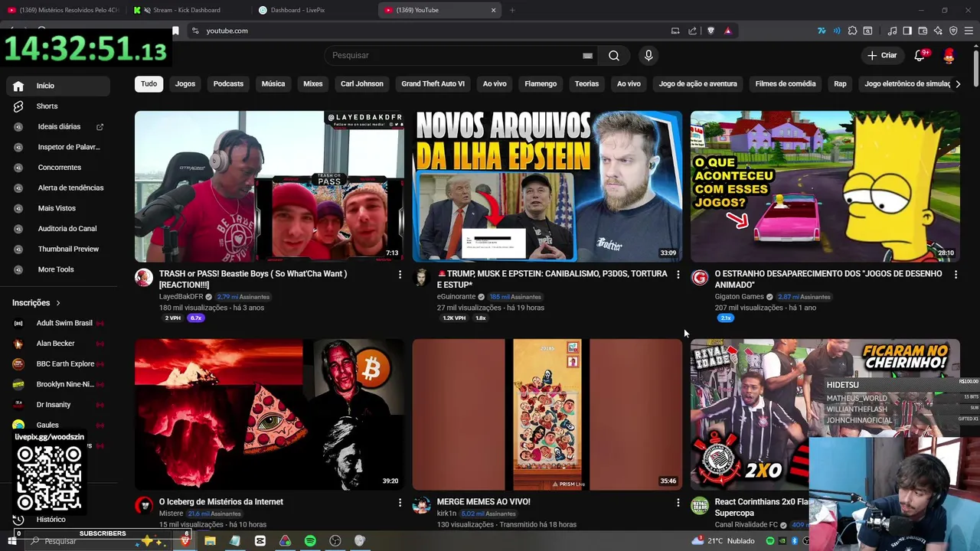Open the Beastie Boys reaction thumbnail
This screenshot has width=980, height=551.
tap(269, 186)
